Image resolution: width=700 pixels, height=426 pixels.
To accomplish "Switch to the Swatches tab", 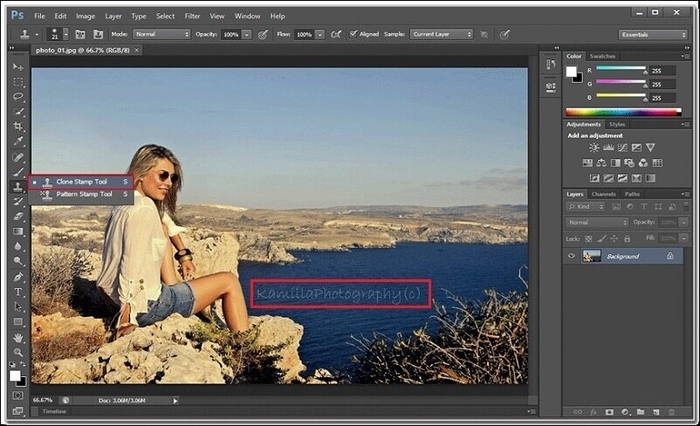I will click(x=603, y=56).
